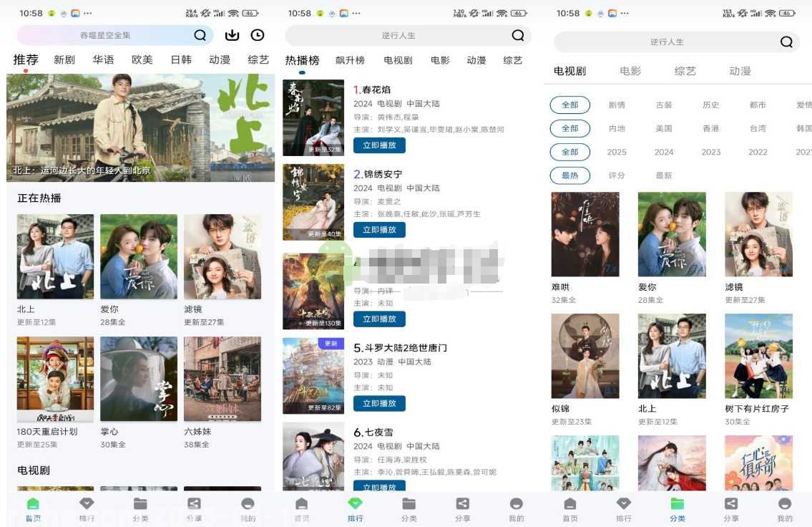Open the 日韩 category tab
Image resolution: width=812 pixels, height=527 pixels.
pyautogui.click(x=181, y=60)
